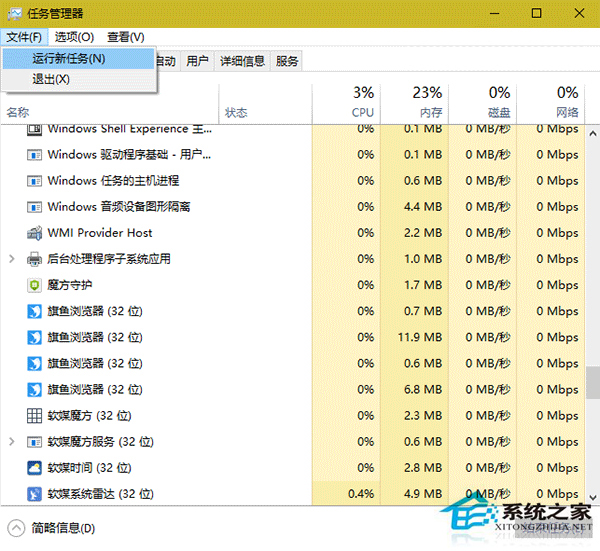Click the Task Manager title bar icon
The width and height of the screenshot is (600, 551).
pyautogui.click(x=15, y=14)
